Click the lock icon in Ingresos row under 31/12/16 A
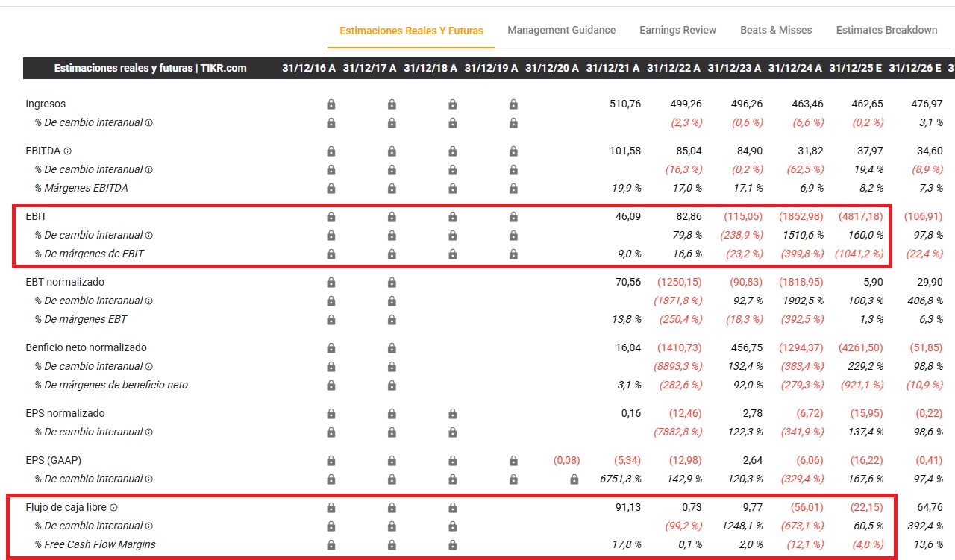Image resolution: width=955 pixels, height=560 pixels. [x=331, y=104]
